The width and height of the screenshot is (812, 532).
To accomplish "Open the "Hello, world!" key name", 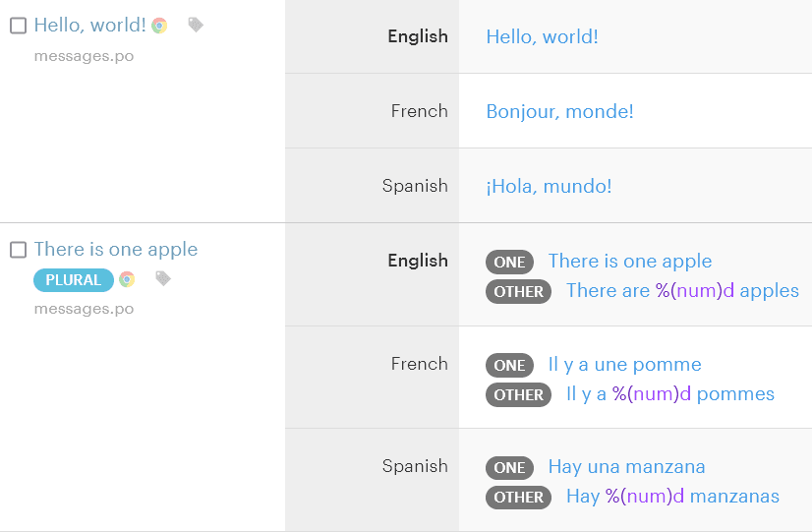I will 89,26.
